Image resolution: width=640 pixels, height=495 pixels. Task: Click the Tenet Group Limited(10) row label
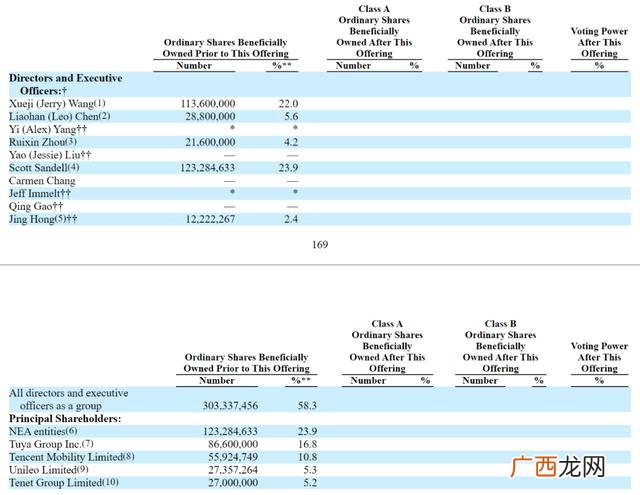pyautogui.click(x=64, y=483)
